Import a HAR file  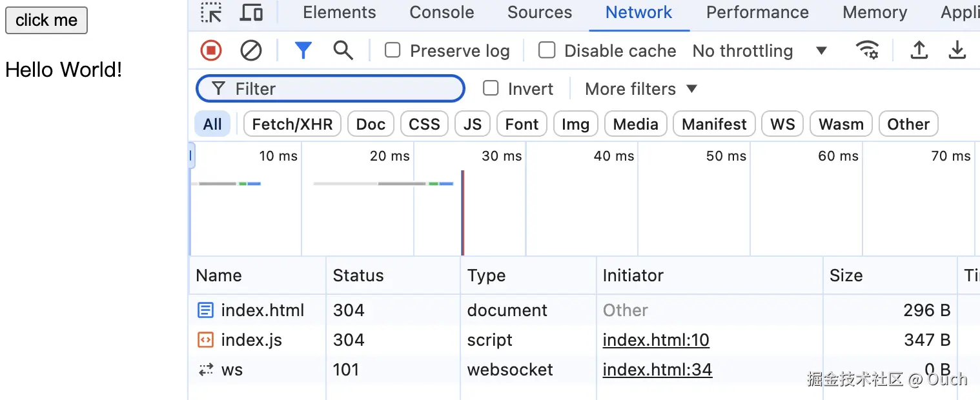click(x=919, y=50)
